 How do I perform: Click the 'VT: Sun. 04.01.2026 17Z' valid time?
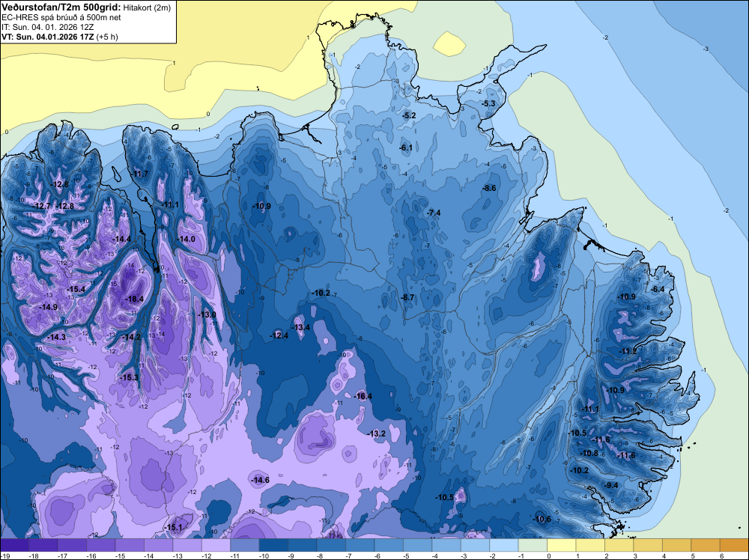pos(48,37)
